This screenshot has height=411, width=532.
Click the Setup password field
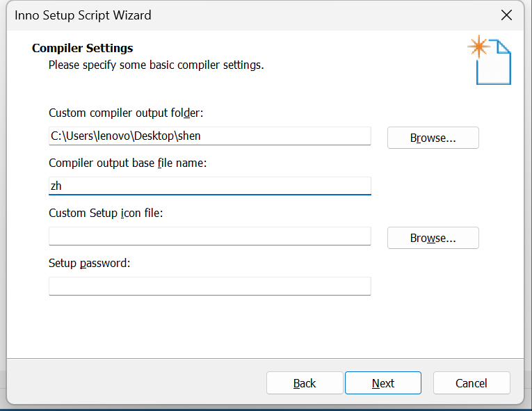click(210, 286)
